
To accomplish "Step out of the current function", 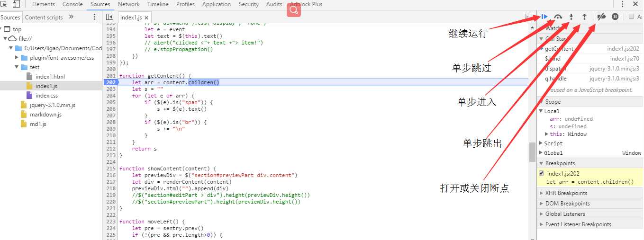I will (x=584, y=17).
